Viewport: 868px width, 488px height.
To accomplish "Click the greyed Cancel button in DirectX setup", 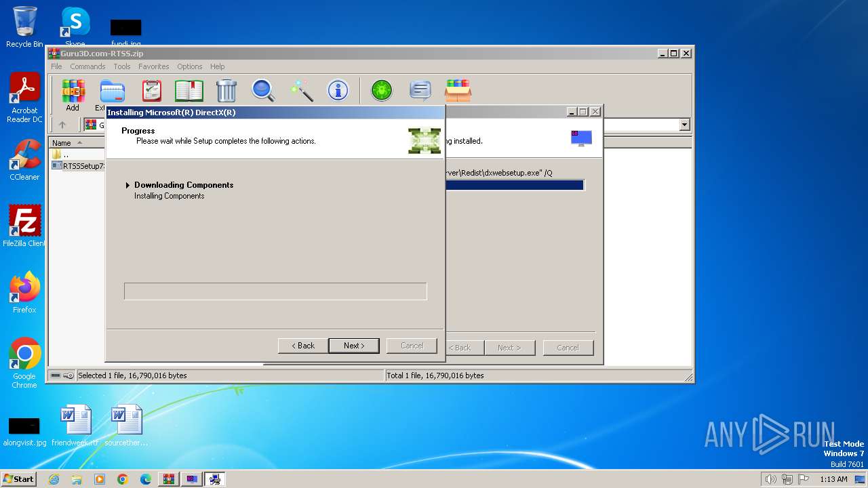I will pyautogui.click(x=412, y=346).
